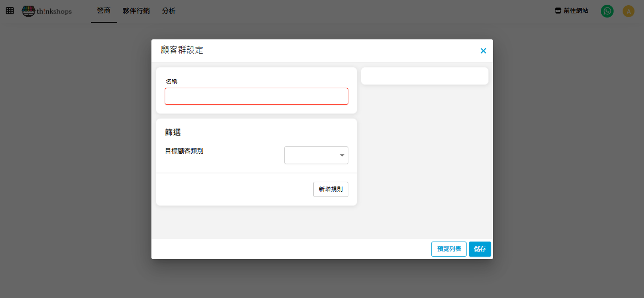
Task: Click the thinkshops logo
Action: tap(47, 11)
